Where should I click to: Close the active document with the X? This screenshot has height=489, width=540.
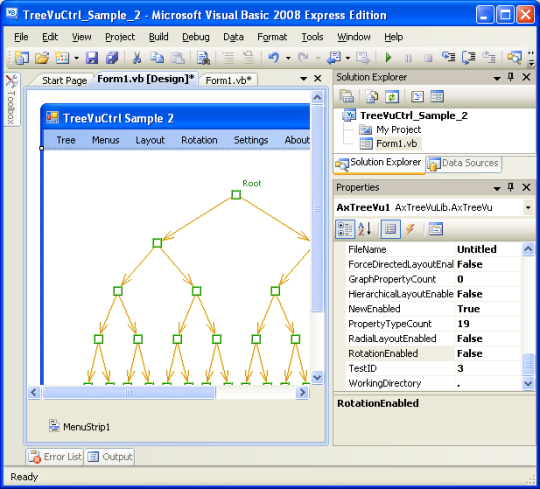(318, 79)
